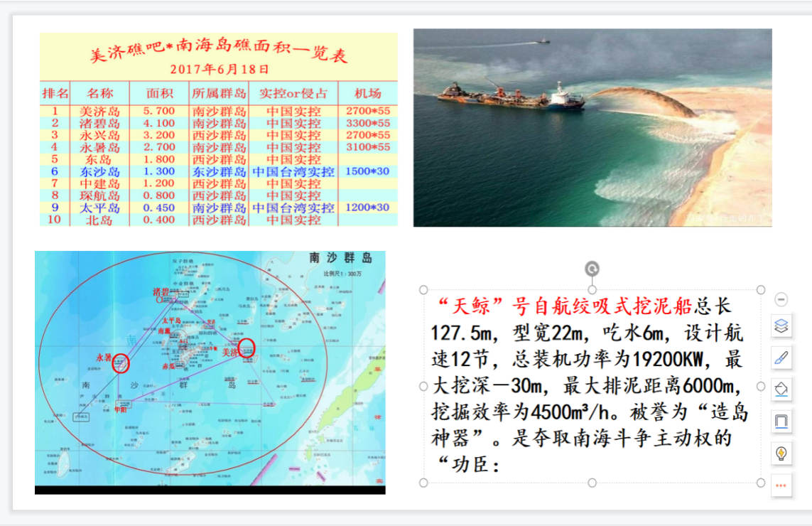The image size is (812, 526).
Task: Select the circled 美济 marker on the map
Action: click(245, 348)
